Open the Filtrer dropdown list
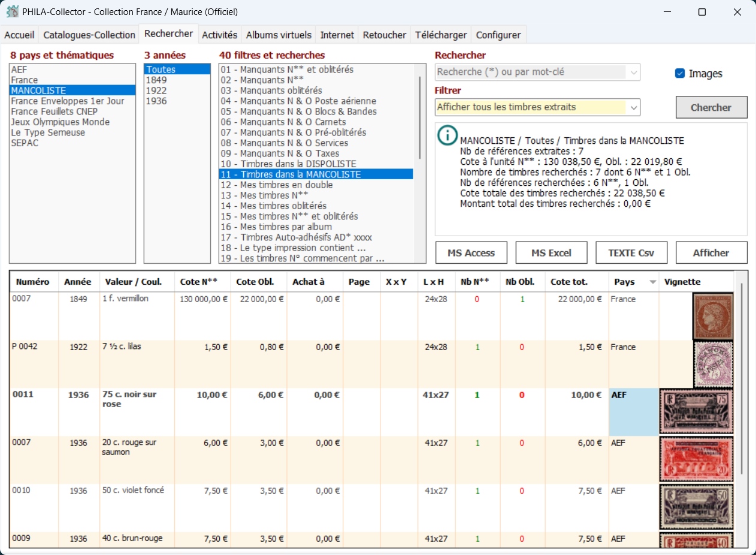Viewport: 756px width, 555px height. [x=633, y=107]
